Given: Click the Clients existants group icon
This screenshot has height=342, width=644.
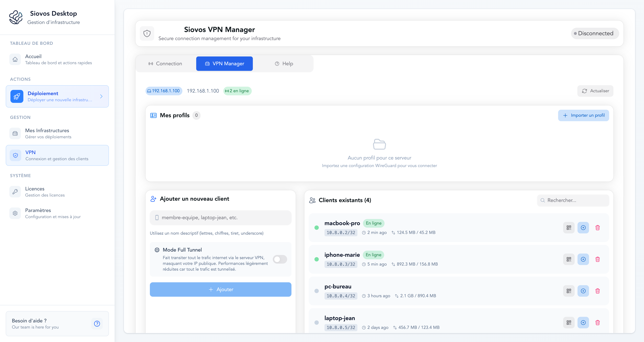Looking at the screenshot, I should point(312,200).
